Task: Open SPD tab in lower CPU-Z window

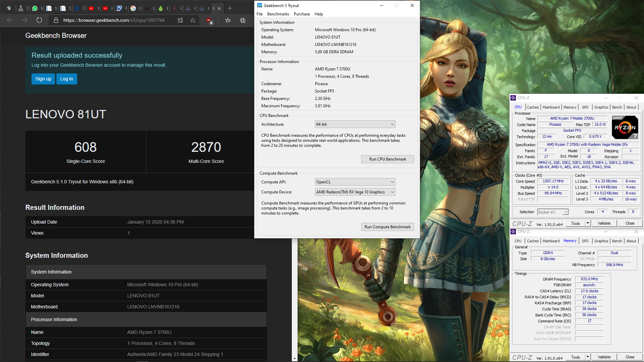Action: pos(585,241)
